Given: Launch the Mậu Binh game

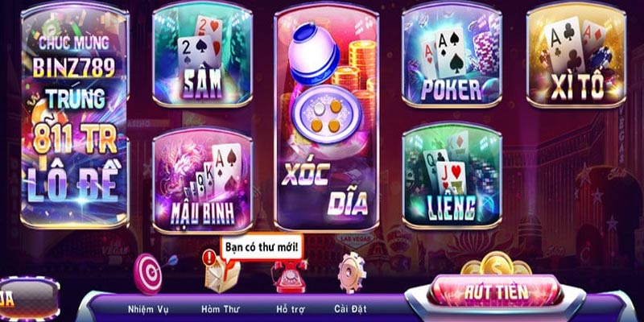Looking at the screenshot, I should pos(202,179).
